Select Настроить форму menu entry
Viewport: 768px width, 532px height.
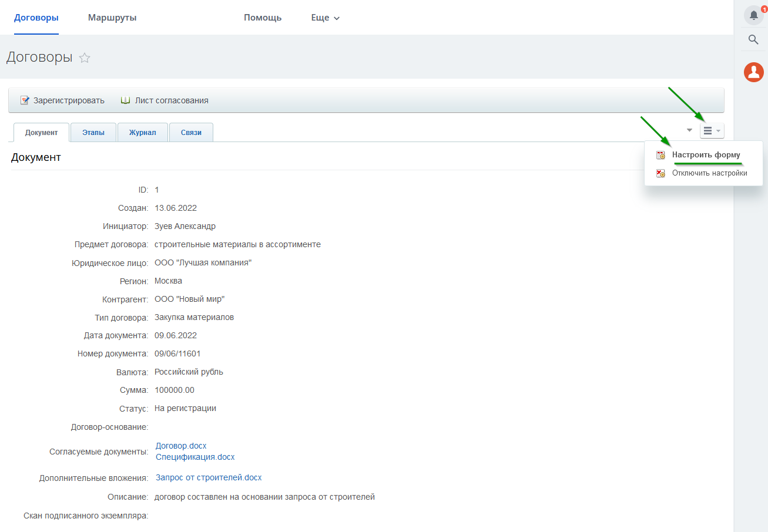706,155
